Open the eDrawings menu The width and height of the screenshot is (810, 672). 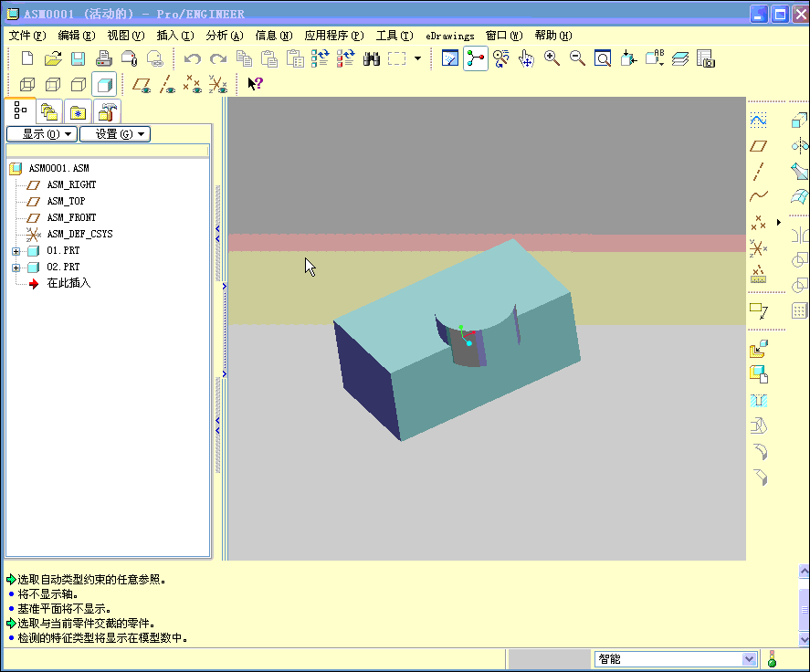point(450,36)
